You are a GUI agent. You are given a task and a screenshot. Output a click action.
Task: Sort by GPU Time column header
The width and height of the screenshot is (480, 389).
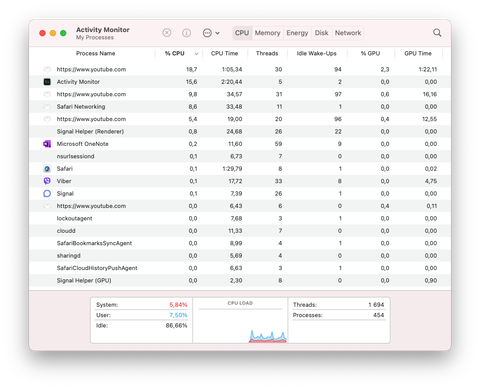[x=418, y=53]
